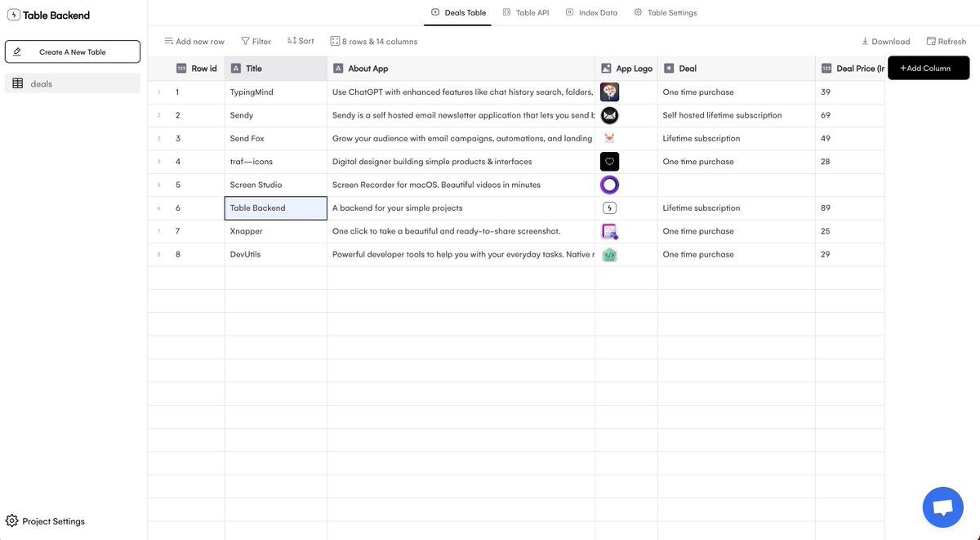
Task: Click the Screen Studio circle logo
Action: (x=609, y=185)
